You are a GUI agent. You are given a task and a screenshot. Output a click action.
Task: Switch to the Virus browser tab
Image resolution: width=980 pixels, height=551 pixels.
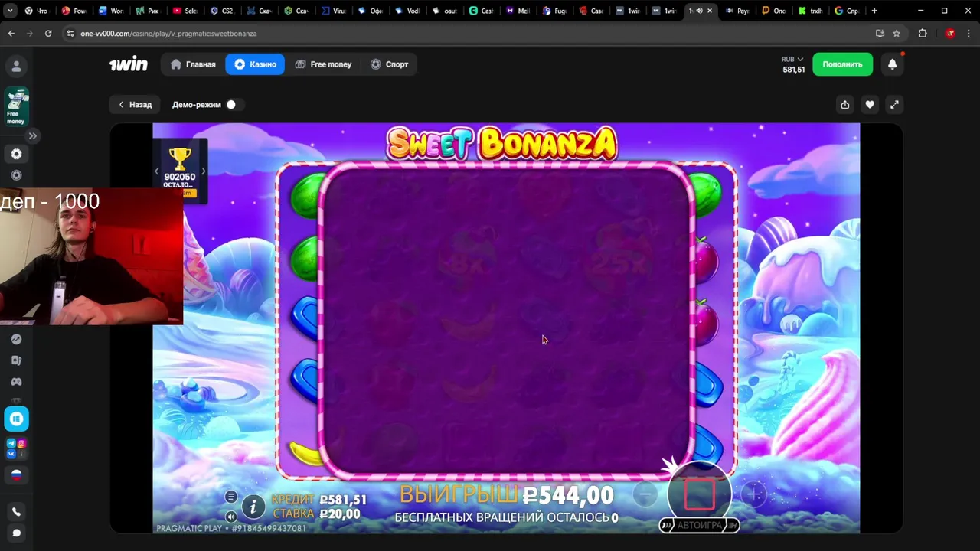click(x=332, y=11)
